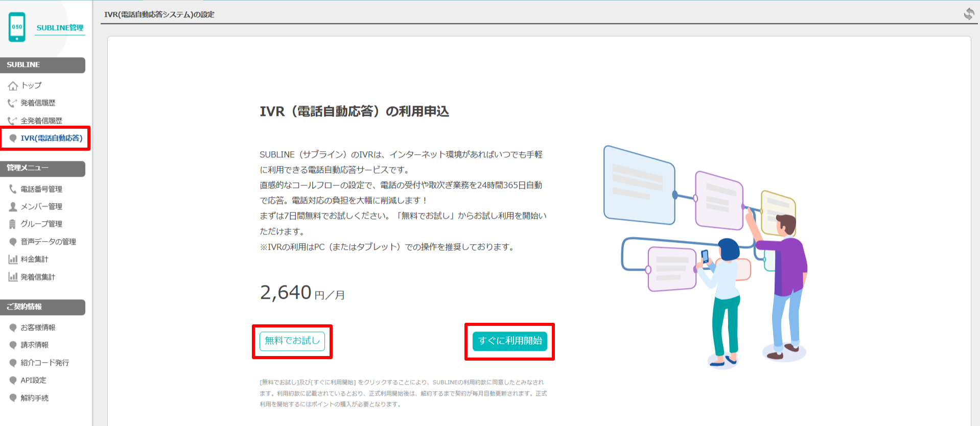Select IVR(電話自動応答) in the sidebar
Image resolution: width=980 pixels, height=426 pixels.
pyautogui.click(x=51, y=138)
